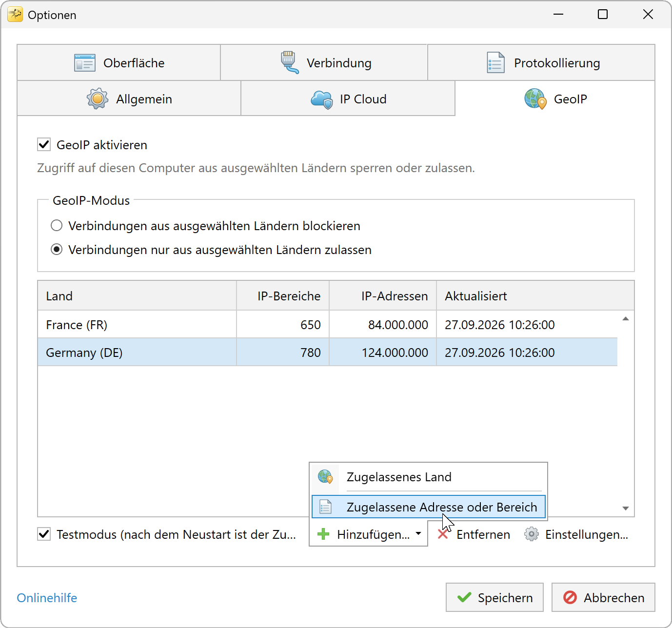This screenshot has height=628, width=672.
Task: Select Verbindungen aus ausgewählten Ländern blockieren
Action: click(x=57, y=225)
